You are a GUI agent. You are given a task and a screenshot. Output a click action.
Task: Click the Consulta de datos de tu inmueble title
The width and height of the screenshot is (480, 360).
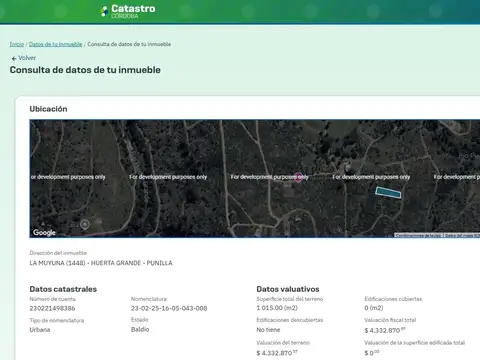[85, 70]
